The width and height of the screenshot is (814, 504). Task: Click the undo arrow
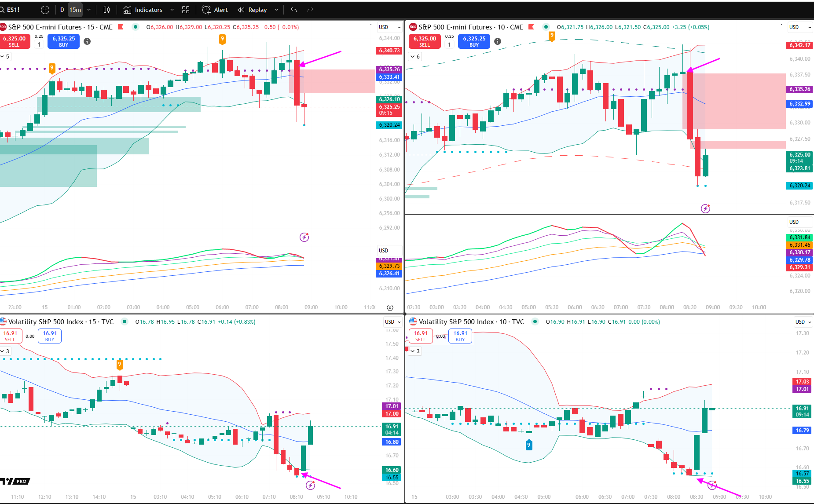pyautogui.click(x=294, y=10)
